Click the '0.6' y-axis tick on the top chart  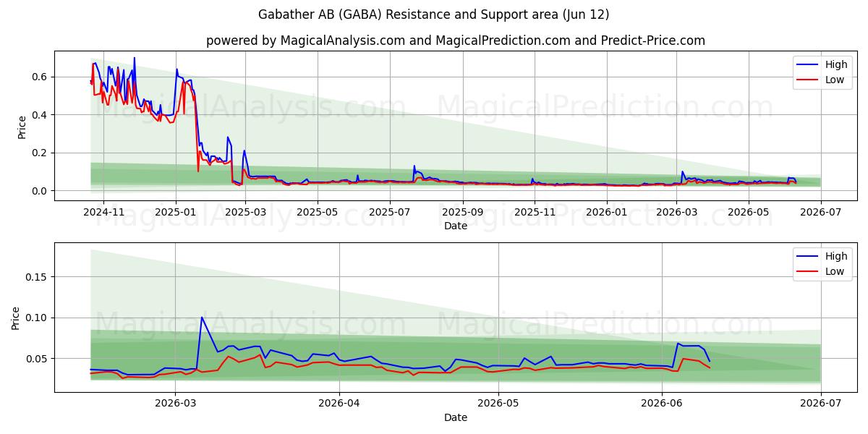(x=41, y=77)
